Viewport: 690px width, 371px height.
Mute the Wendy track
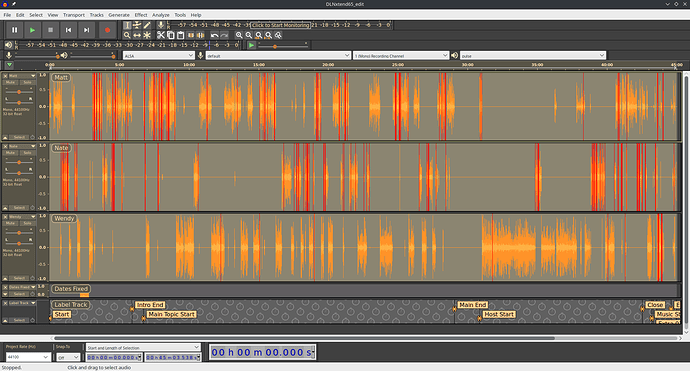[11, 223]
